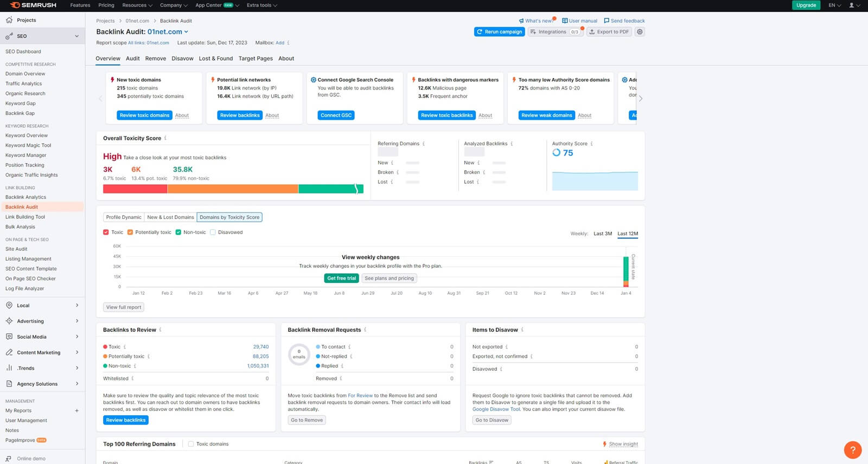Click the Online demo icon in sidebar
This screenshot has width=868, height=464.
tap(9, 459)
